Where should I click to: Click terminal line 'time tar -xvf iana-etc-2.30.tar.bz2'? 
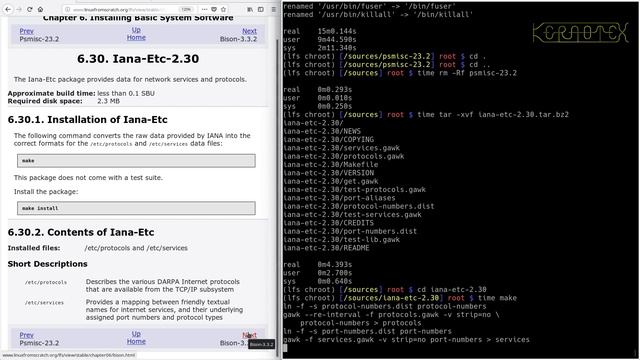tap(493, 115)
